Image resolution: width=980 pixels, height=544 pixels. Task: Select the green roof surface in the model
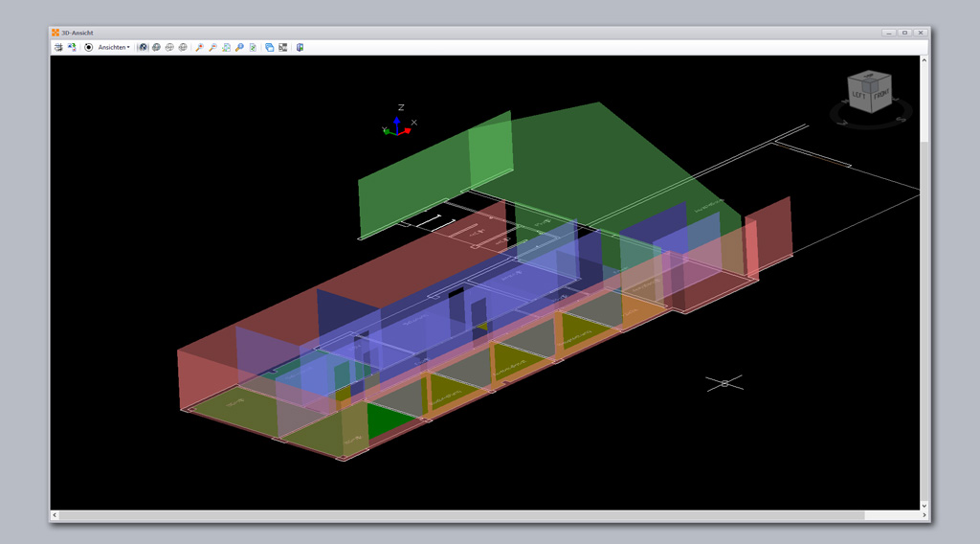[593, 163]
